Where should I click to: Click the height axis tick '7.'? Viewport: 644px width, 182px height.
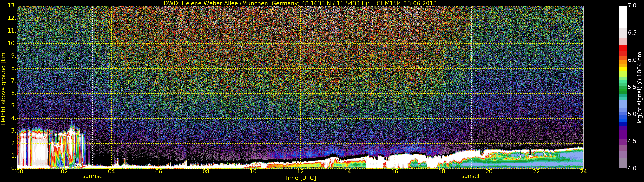tap(14, 81)
